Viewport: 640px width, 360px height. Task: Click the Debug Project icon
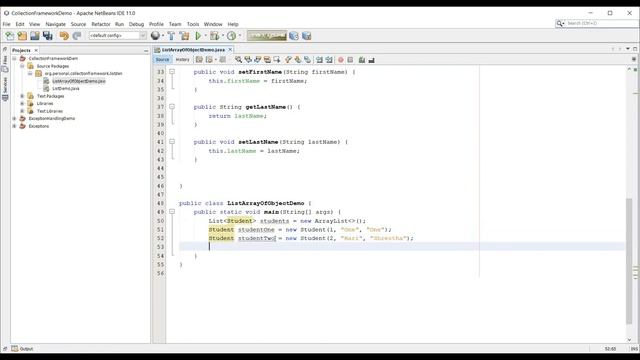[x=214, y=36]
